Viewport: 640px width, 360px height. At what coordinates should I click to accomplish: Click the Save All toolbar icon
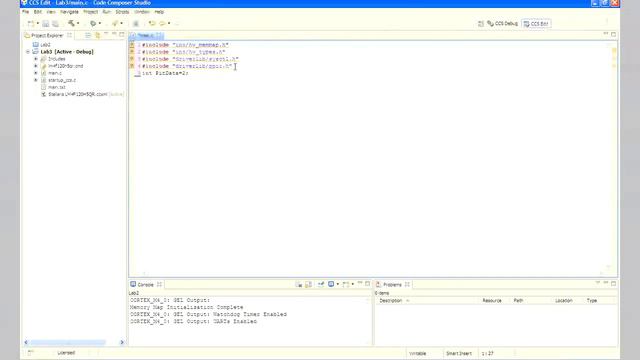(x=56, y=24)
